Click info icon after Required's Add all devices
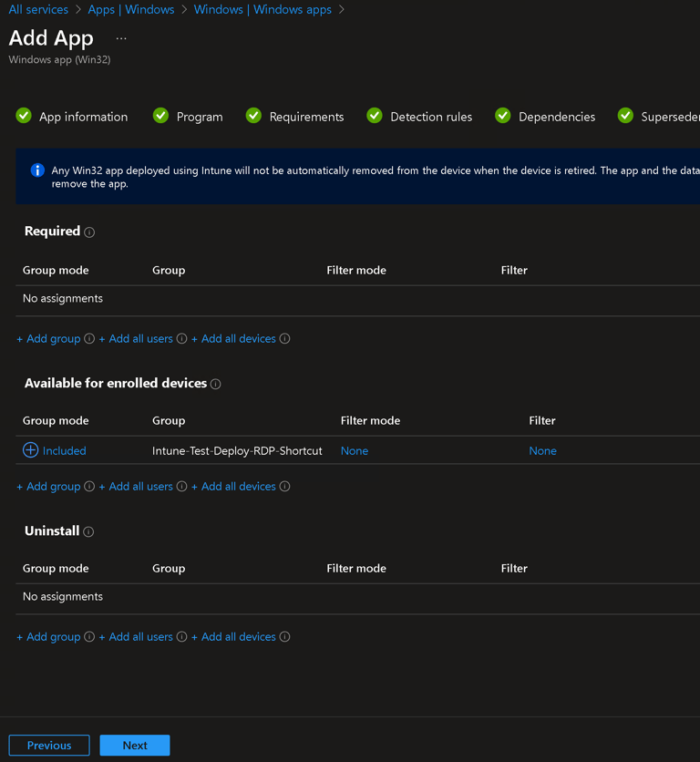This screenshot has height=762, width=700. pos(285,339)
